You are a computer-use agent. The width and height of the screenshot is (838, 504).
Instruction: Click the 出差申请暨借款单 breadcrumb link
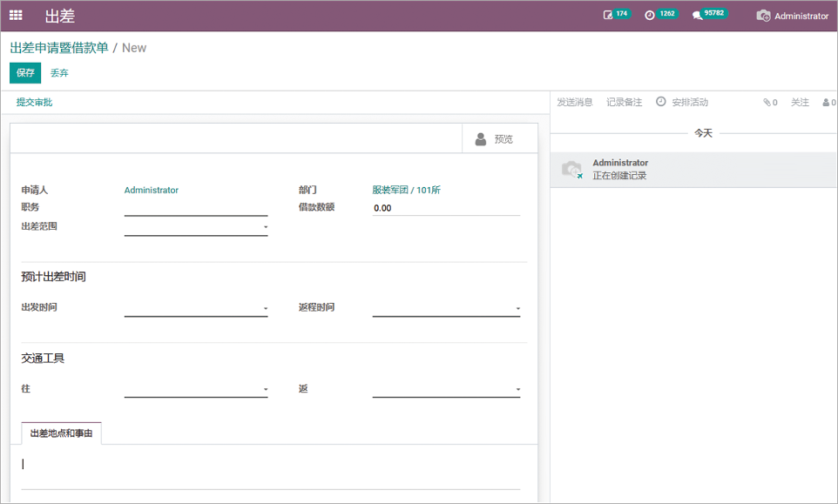tap(59, 48)
